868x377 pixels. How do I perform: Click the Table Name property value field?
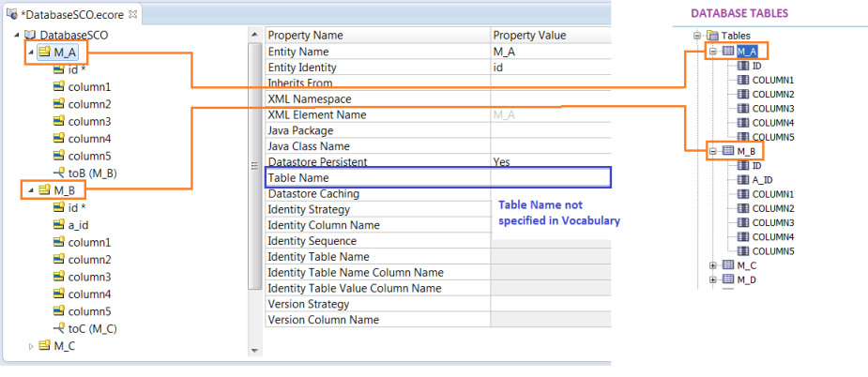pyautogui.click(x=550, y=177)
